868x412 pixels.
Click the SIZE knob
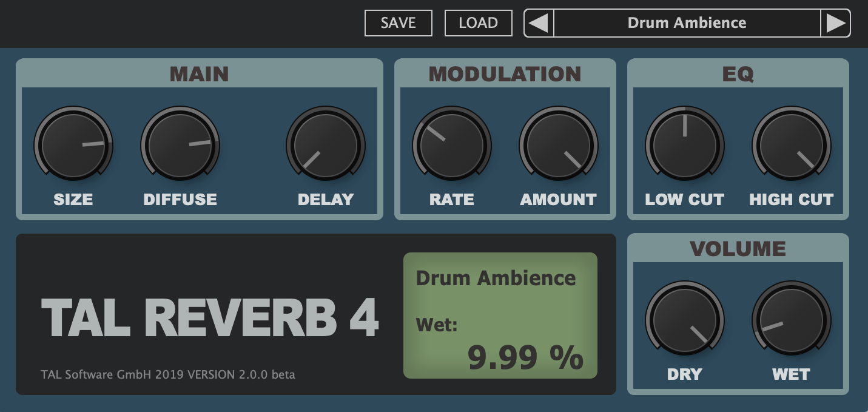tap(73, 144)
